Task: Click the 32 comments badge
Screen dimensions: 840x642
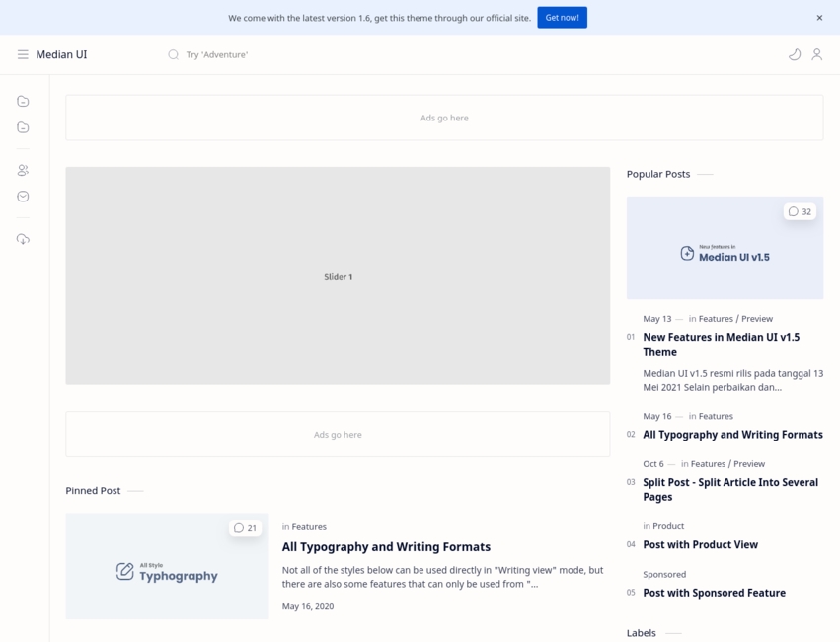Action: [x=800, y=211]
